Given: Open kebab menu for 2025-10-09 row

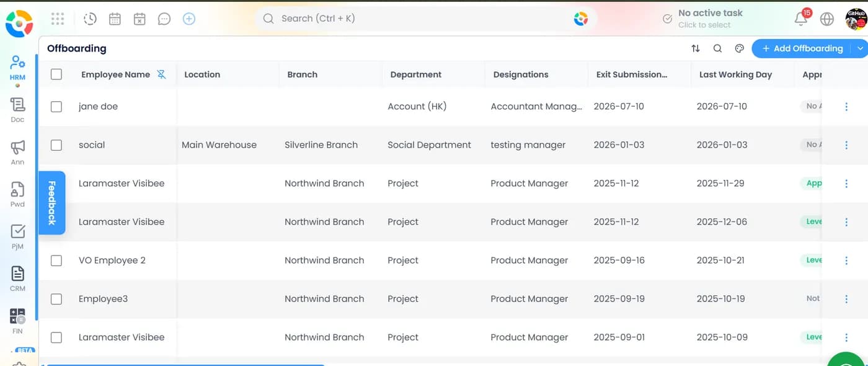Looking at the screenshot, I should click(846, 337).
